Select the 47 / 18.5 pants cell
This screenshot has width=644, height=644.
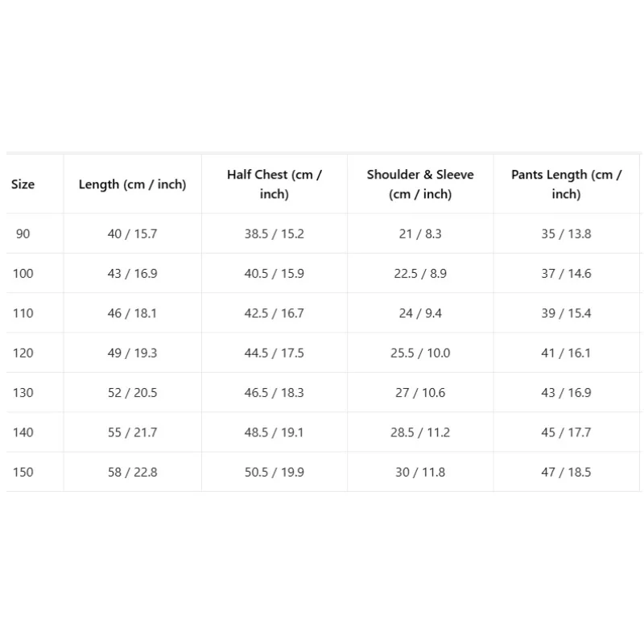click(x=567, y=473)
